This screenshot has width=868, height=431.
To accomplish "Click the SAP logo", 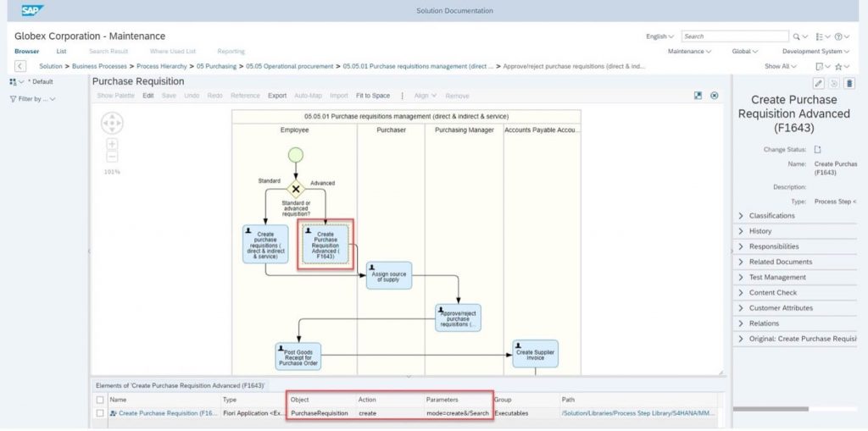I will (32, 10).
